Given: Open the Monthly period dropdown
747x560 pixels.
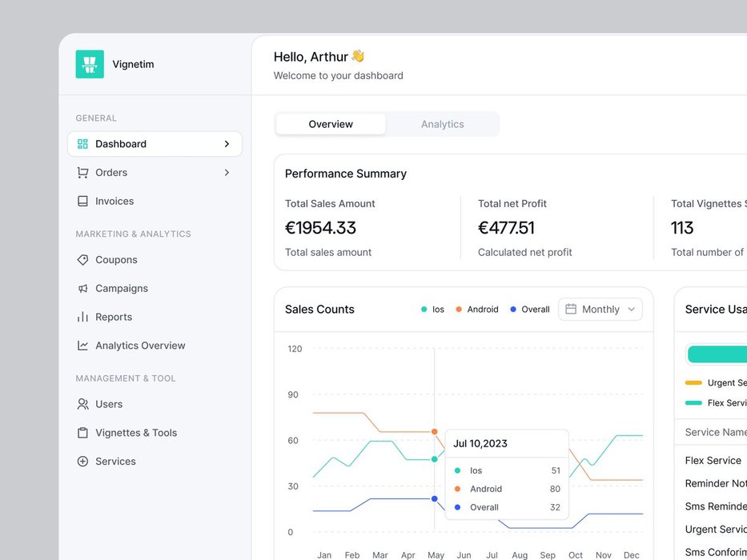Looking at the screenshot, I should (600, 310).
